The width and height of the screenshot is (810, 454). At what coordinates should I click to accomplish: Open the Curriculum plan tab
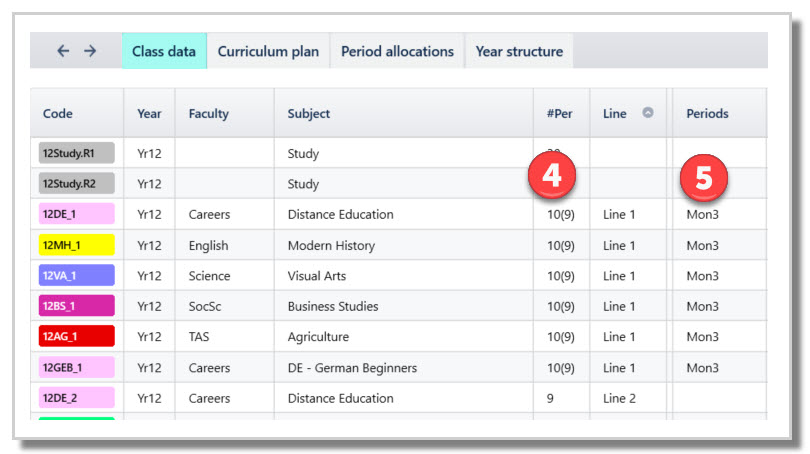[268, 51]
